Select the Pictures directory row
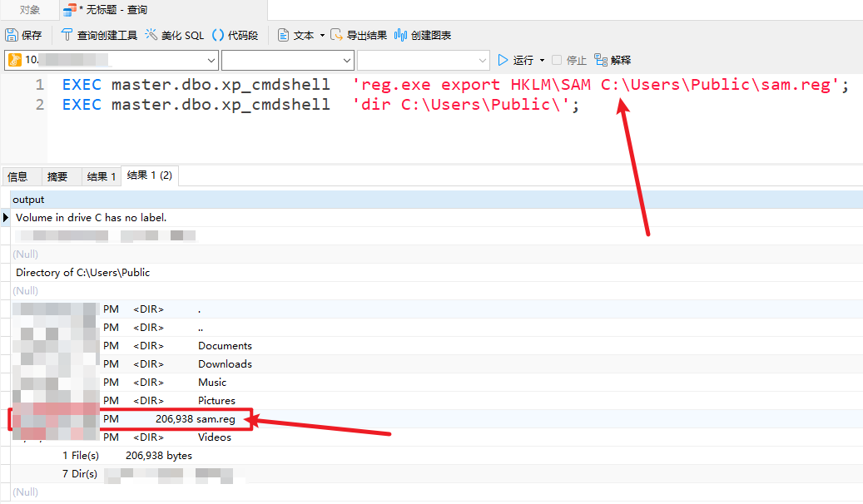Screen dimensions: 863x504 tap(436, 400)
